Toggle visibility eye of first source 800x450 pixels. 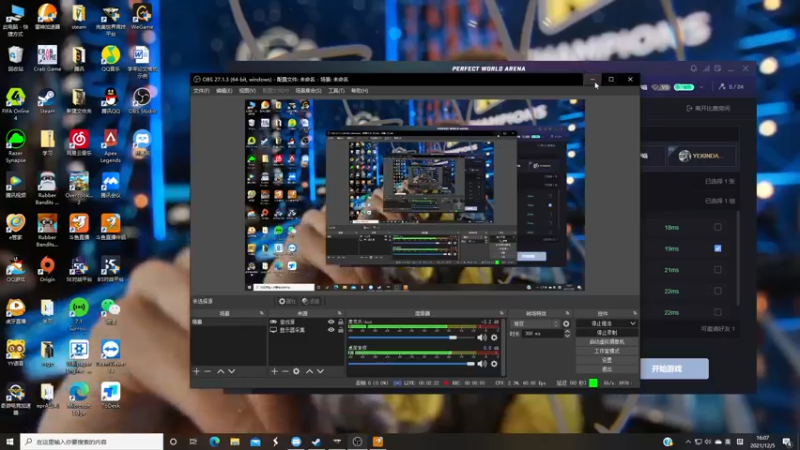point(331,322)
